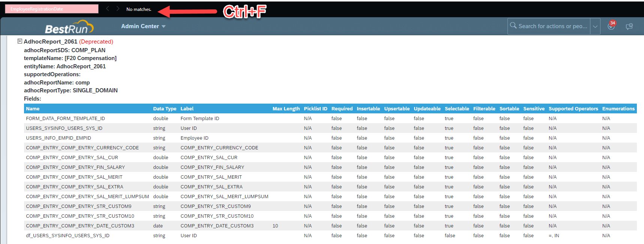Select COMP_ENTRY_COMP_ENTRY_SAL_EXTRA field name

pos(75,187)
